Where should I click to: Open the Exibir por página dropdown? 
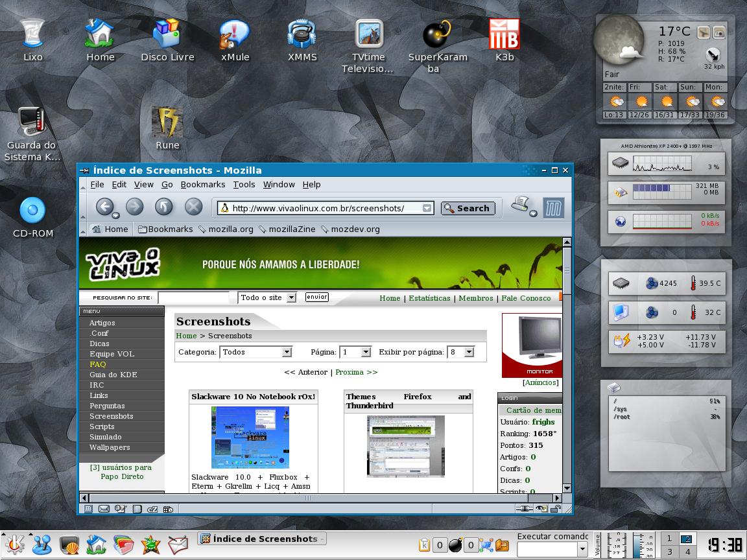click(x=469, y=352)
